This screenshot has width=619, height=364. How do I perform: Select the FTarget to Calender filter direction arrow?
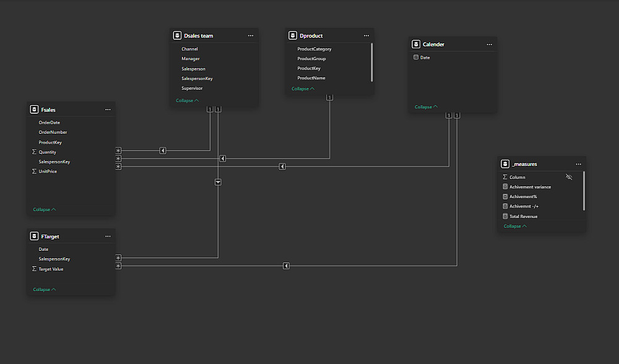tap(286, 266)
